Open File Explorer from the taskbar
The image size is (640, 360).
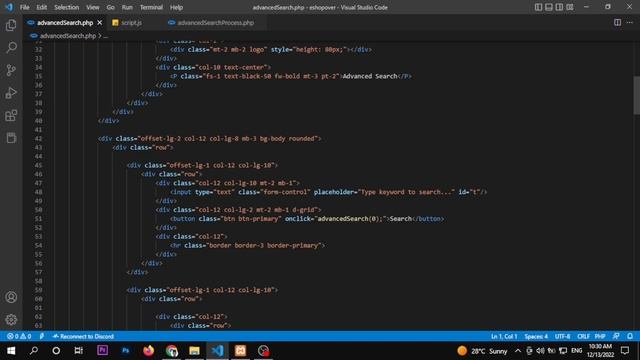[194, 351]
